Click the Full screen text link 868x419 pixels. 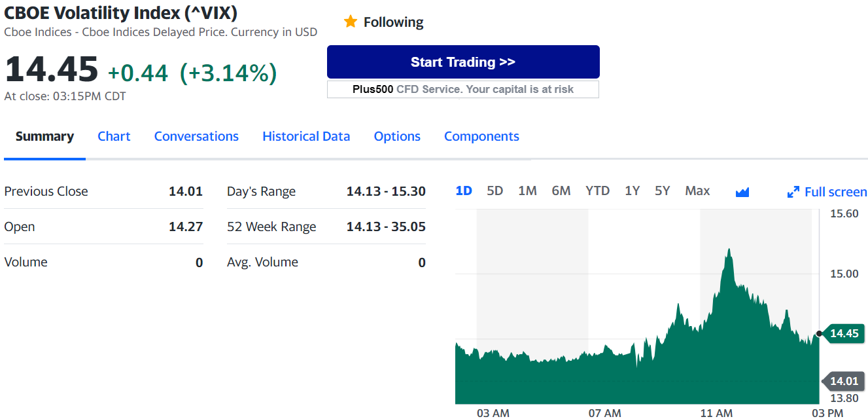tap(835, 192)
